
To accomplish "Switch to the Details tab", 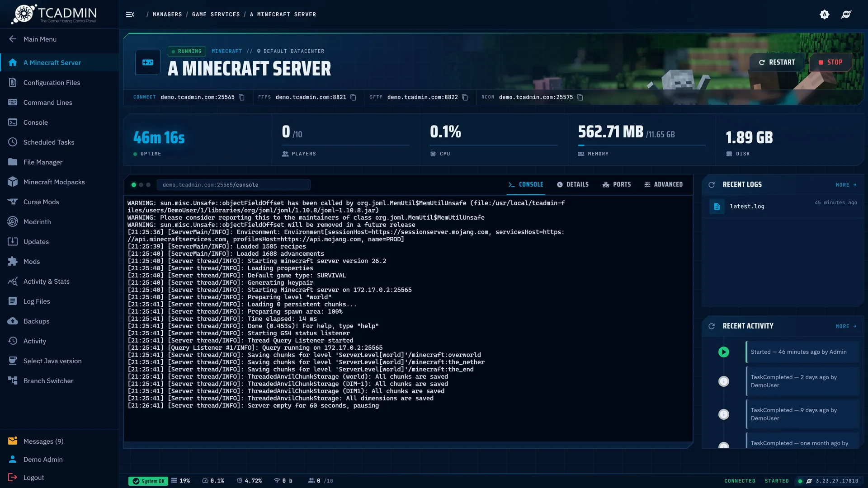I will click(573, 185).
